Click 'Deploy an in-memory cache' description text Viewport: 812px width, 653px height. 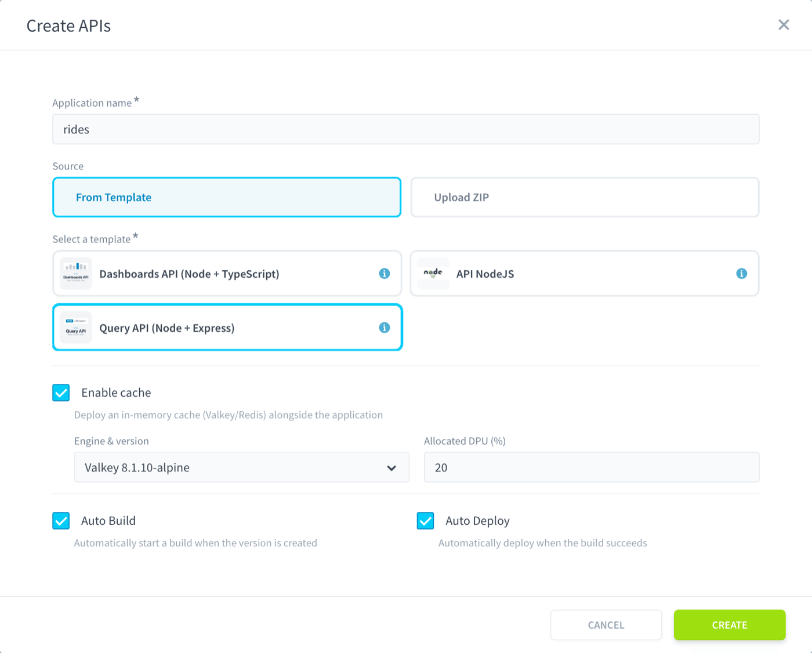pos(229,415)
